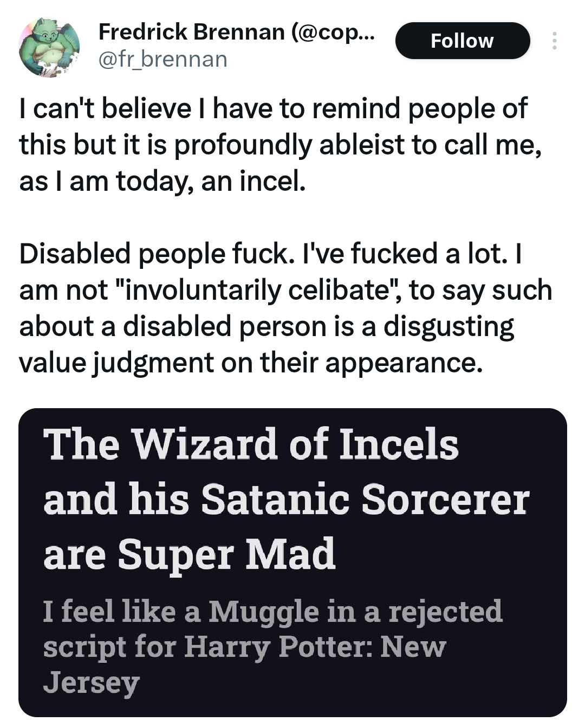Screen dimensions: 585x728
Task: Click the "script for Harry Potter: New" subtitle line
Action: [244, 647]
